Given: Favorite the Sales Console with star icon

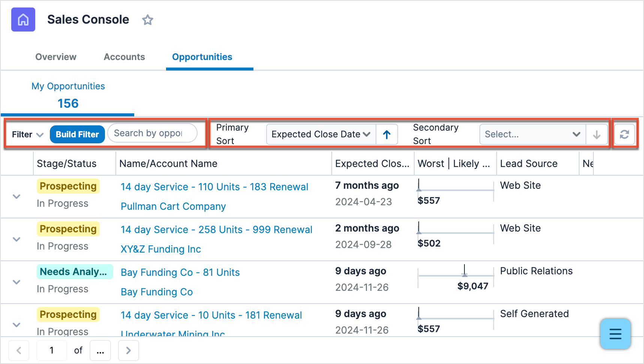Looking at the screenshot, I should click(148, 20).
